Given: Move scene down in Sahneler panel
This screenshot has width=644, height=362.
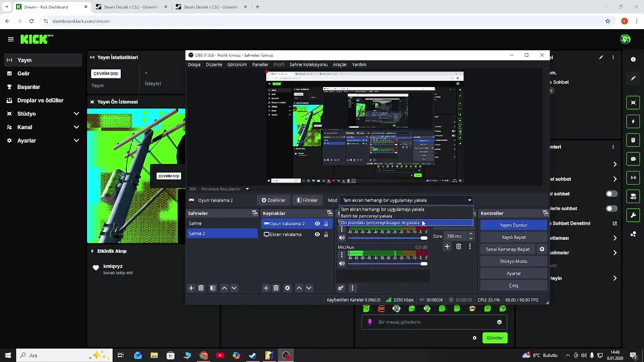Looking at the screenshot, I should tap(234, 288).
